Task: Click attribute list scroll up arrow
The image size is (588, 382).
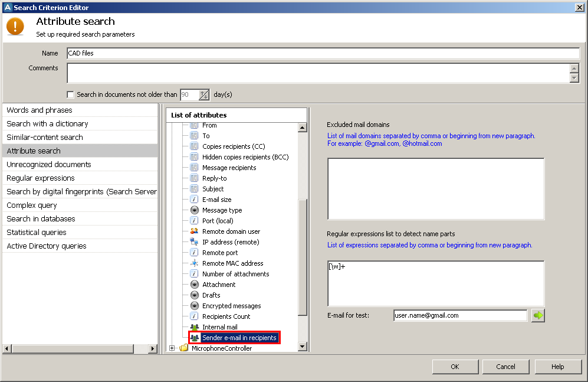Action: point(303,128)
